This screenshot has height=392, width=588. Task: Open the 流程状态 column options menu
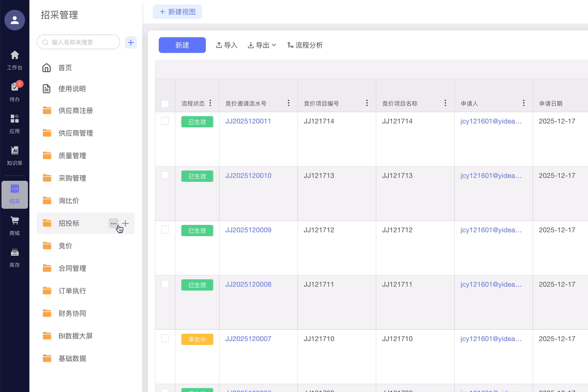pyautogui.click(x=210, y=103)
